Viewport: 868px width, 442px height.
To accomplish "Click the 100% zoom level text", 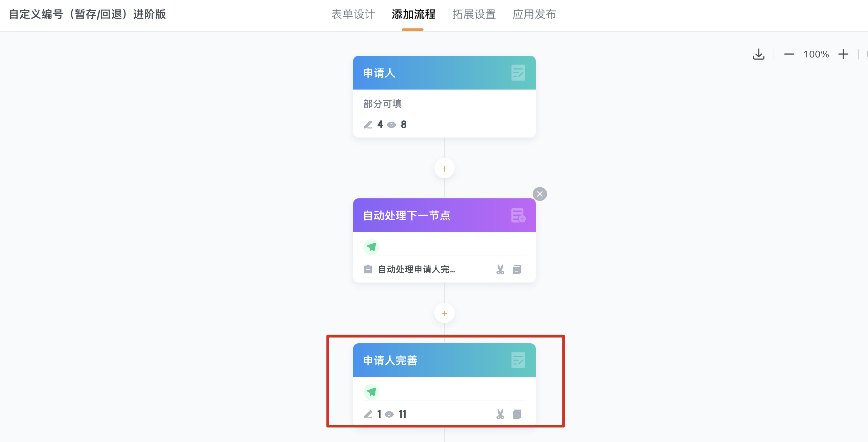I will point(816,54).
